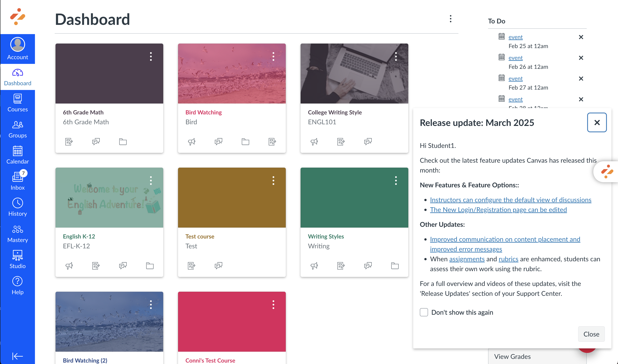
Task: Collapse the global navigation sidebar arrow
Action: 17,356
